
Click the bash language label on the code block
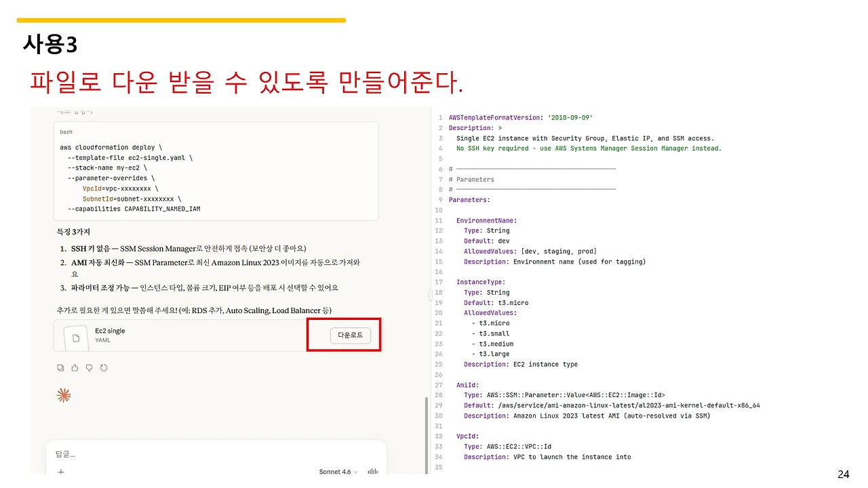tap(65, 131)
